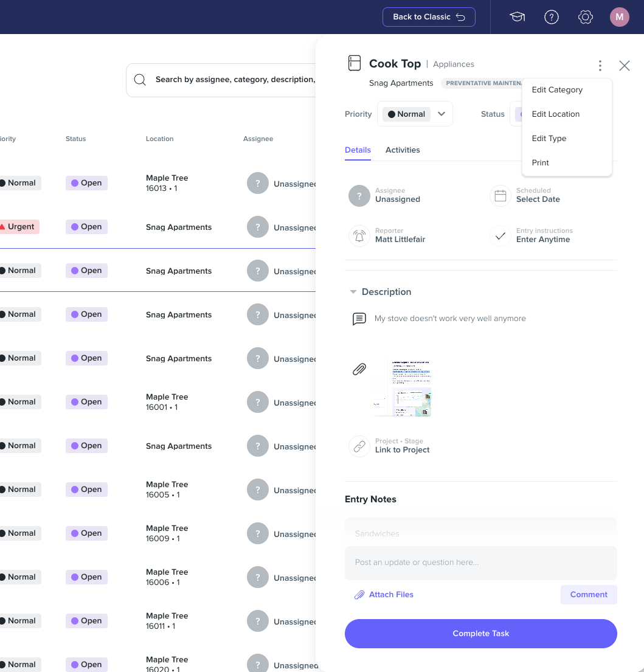Screen dimensions: 644x672
Task: Click the Back to Classic button
Action: pos(429,17)
